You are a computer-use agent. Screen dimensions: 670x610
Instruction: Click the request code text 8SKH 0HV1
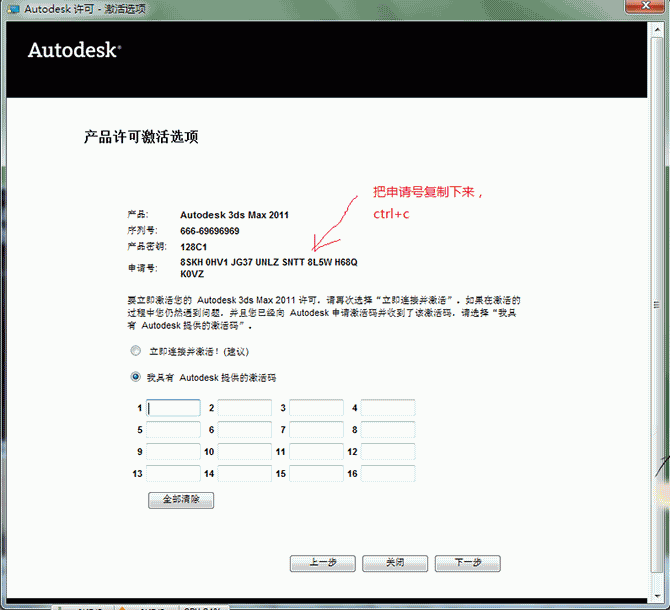pos(204,262)
